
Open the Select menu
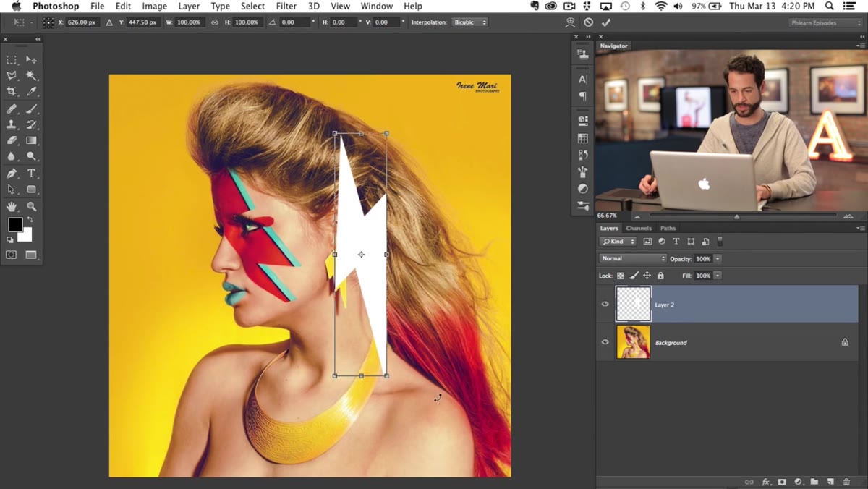click(252, 6)
